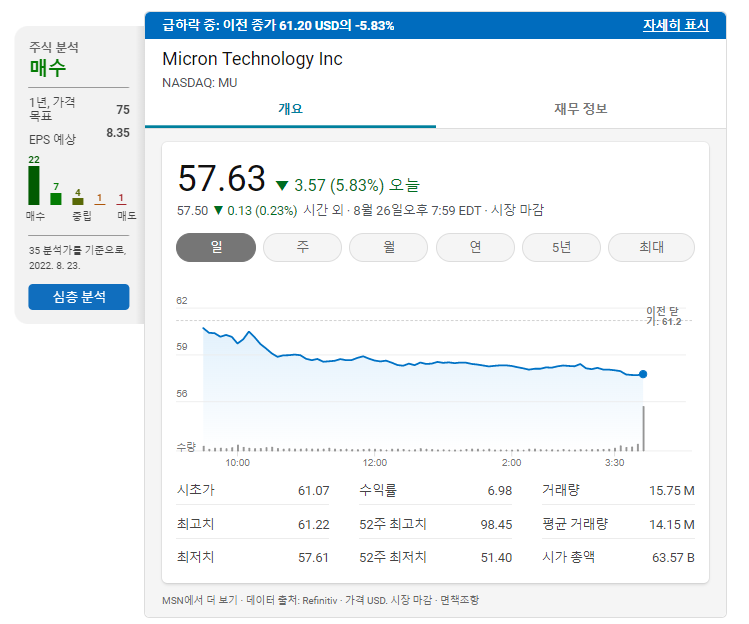Select the 주 chart range
The image size is (749, 624).
point(302,247)
